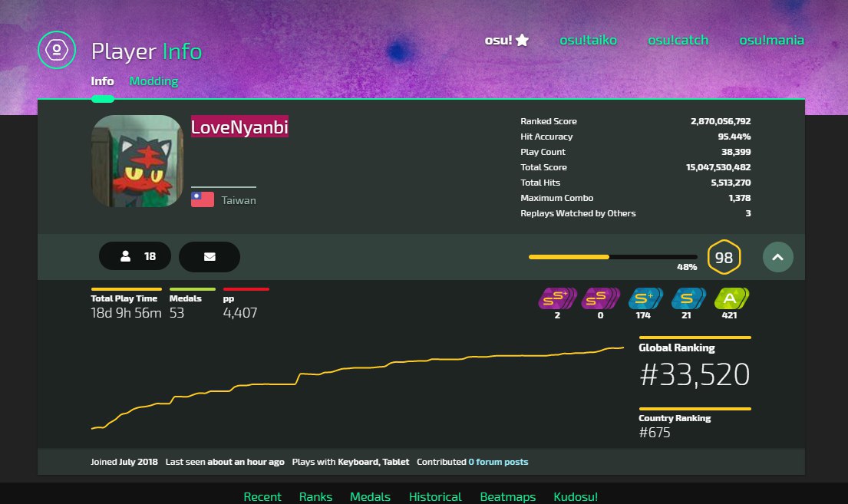Click the Ranked Score value 2,870,056,792
This screenshot has height=504, width=848.
click(x=721, y=121)
